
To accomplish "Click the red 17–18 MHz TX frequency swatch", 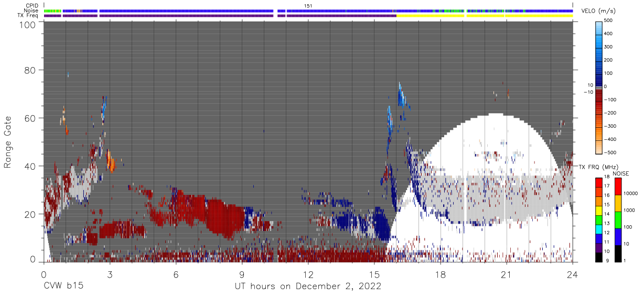I will coord(598,182).
